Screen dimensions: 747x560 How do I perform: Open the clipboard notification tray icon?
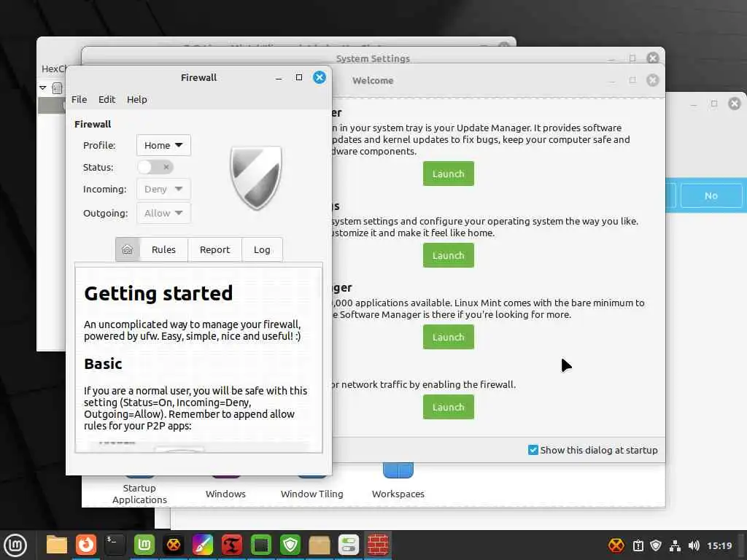(x=638, y=545)
